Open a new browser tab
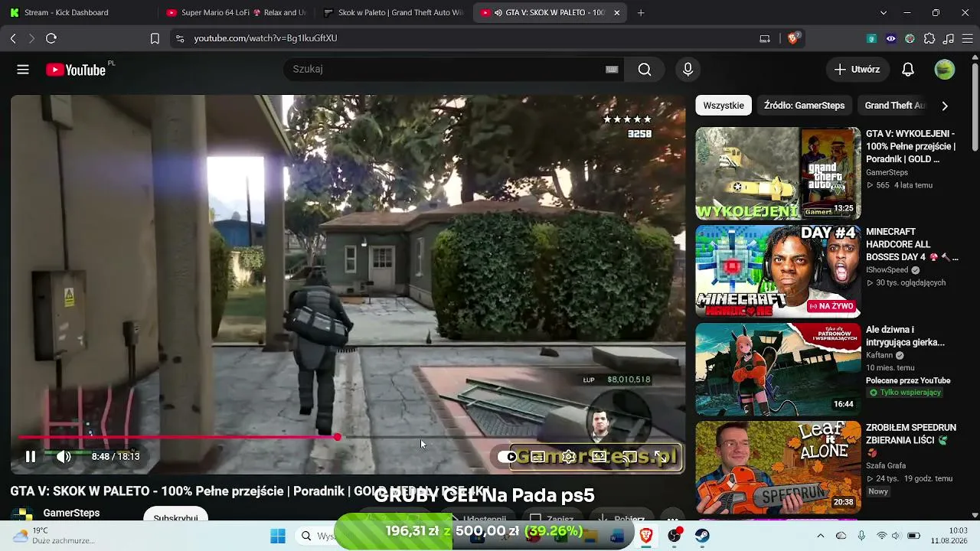The height and width of the screenshot is (551, 980). (641, 12)
